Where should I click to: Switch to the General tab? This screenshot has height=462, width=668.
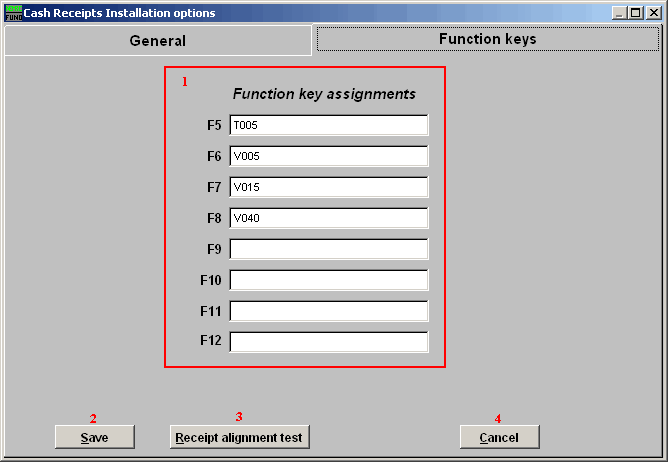(x=158, y=41)
